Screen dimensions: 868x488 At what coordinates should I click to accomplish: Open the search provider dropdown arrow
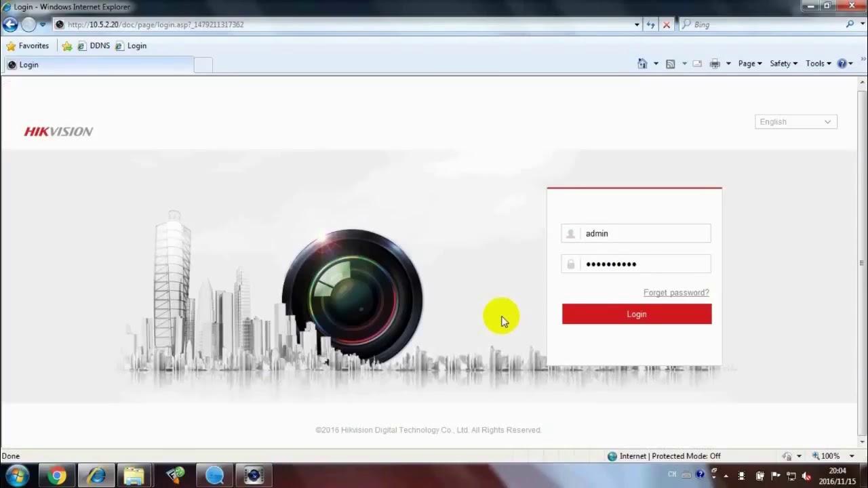click(862, 24)
